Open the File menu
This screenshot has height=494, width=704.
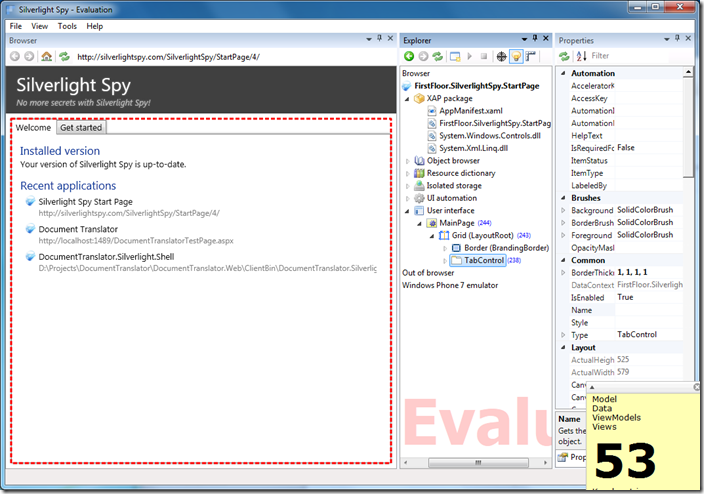[16, 26]
